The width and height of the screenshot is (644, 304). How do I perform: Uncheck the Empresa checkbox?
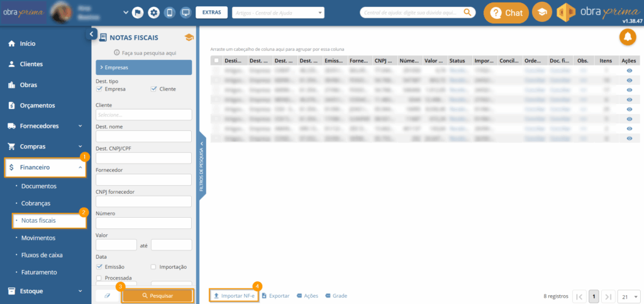tap(99, 89)
